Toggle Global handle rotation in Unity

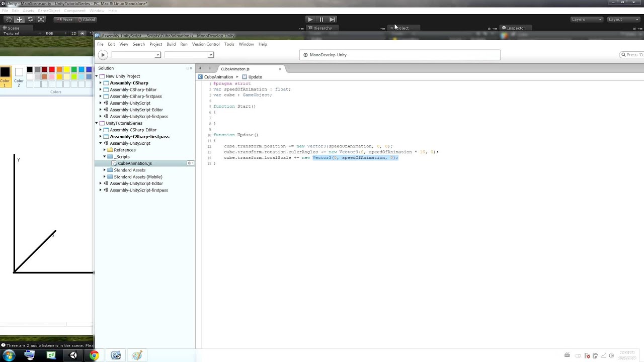click(86, 20)
